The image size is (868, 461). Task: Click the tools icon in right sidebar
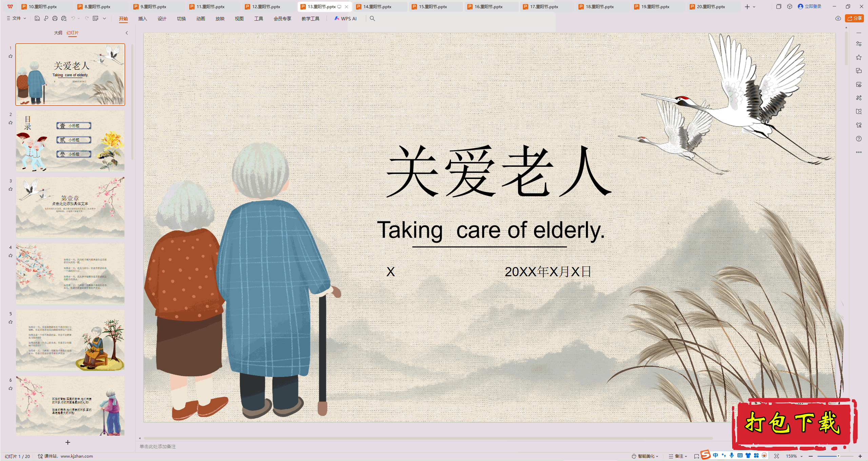859,98
